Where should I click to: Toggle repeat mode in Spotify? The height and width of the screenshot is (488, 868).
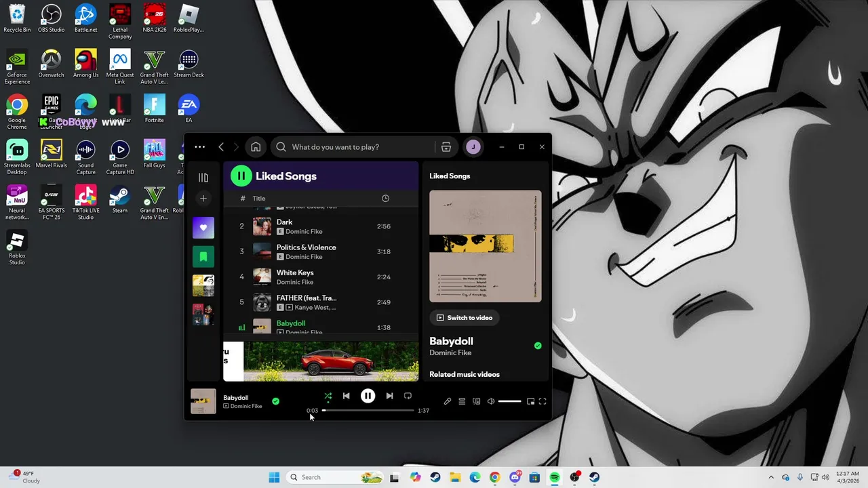408,396
